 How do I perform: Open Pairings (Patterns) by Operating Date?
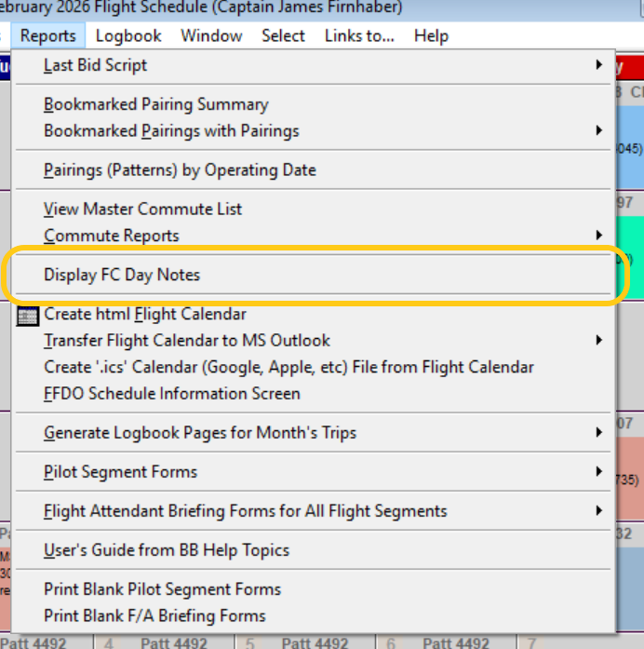pyautogui.click(x=180, y=170)
